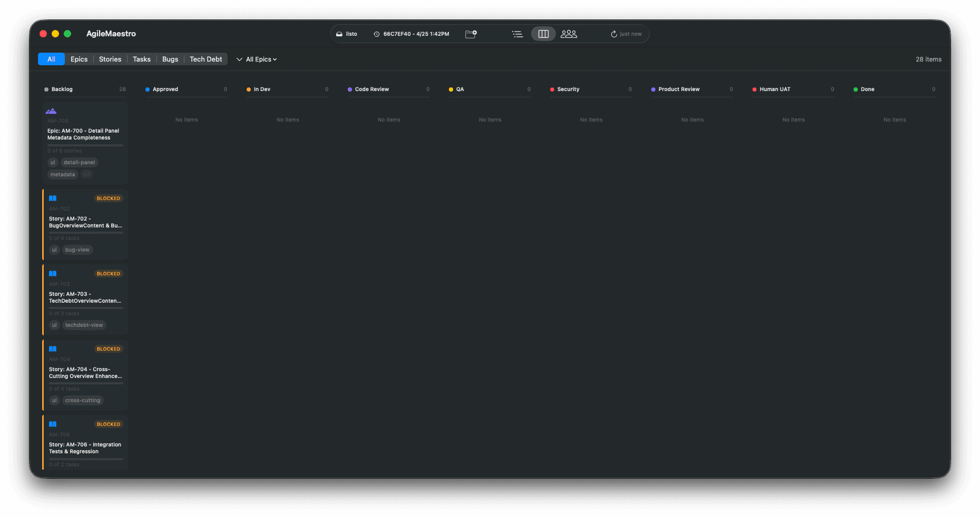
Task: Click the BLOCKED badge on AM-703
Action: [x=109, y=274]
